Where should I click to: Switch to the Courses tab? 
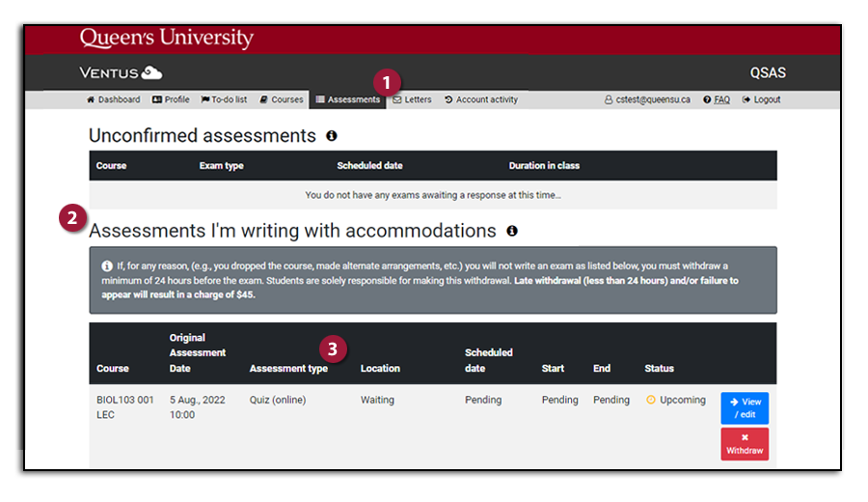pyautogui.click(x=282, y=99)
